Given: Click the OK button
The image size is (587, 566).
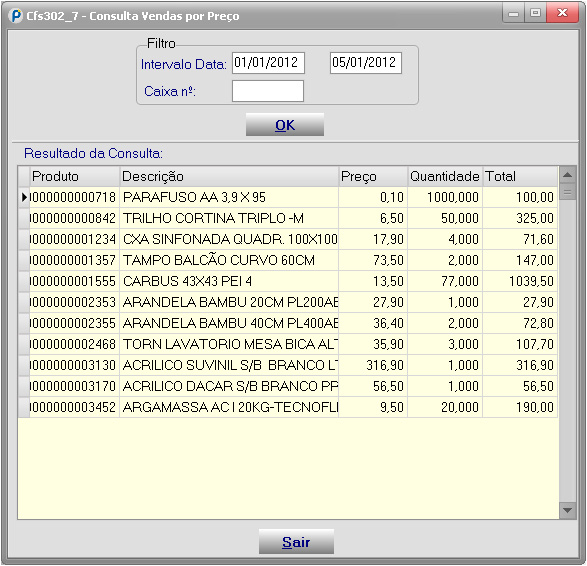Looking at the screenshot, I should (x=285, y=125).
